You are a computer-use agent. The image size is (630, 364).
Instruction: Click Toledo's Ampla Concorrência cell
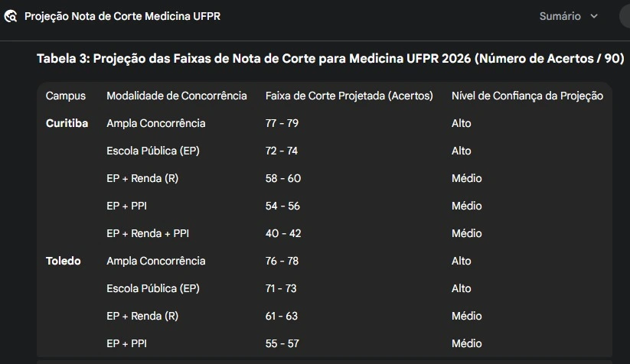click(156, 261)
